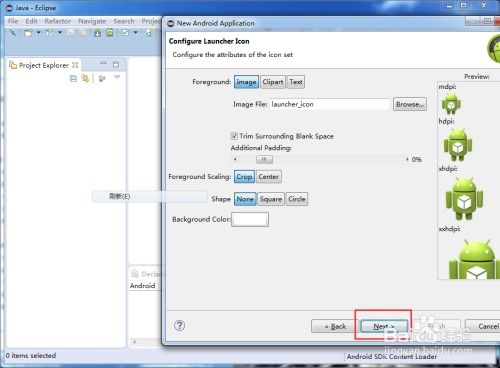Click the lint check toolbar icon

(125, 33)
